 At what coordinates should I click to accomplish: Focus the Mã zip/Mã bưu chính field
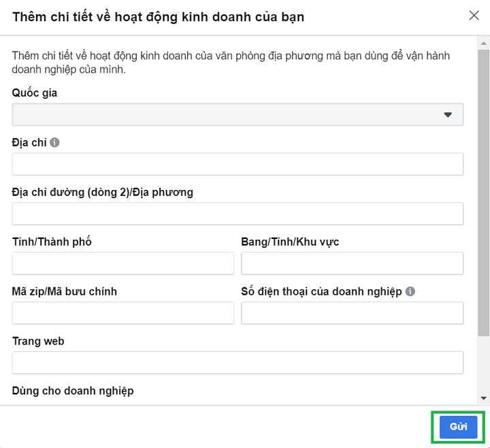tap(123, 313)
